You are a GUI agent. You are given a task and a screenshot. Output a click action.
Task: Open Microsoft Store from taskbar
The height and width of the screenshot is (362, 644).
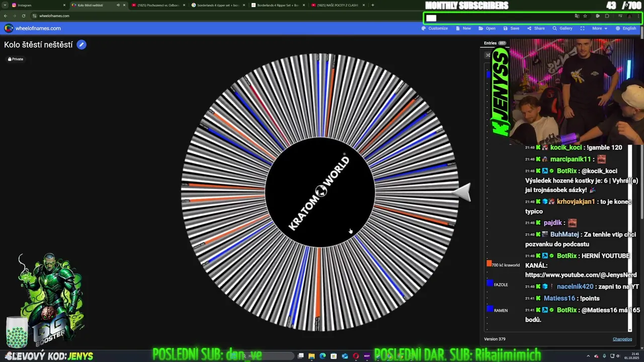click(x=334, y=356)
